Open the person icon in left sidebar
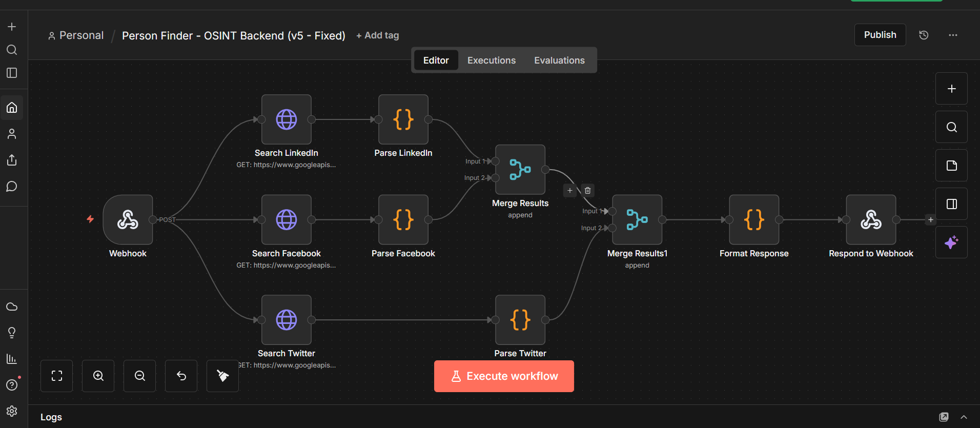This screenshot has height=428, width=980. 12,134
